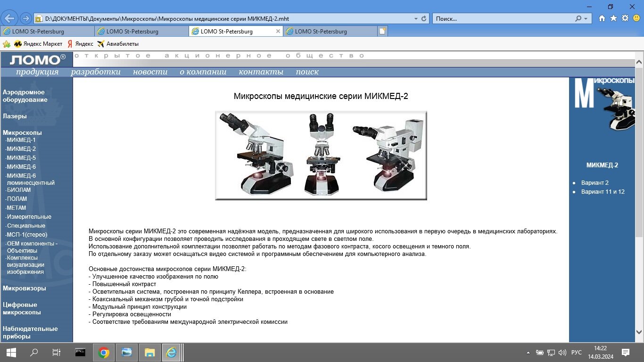Open the Вариант 2 link
This screenshot has width=644, height=362.
pyautogui.click(x=595, y=182)
